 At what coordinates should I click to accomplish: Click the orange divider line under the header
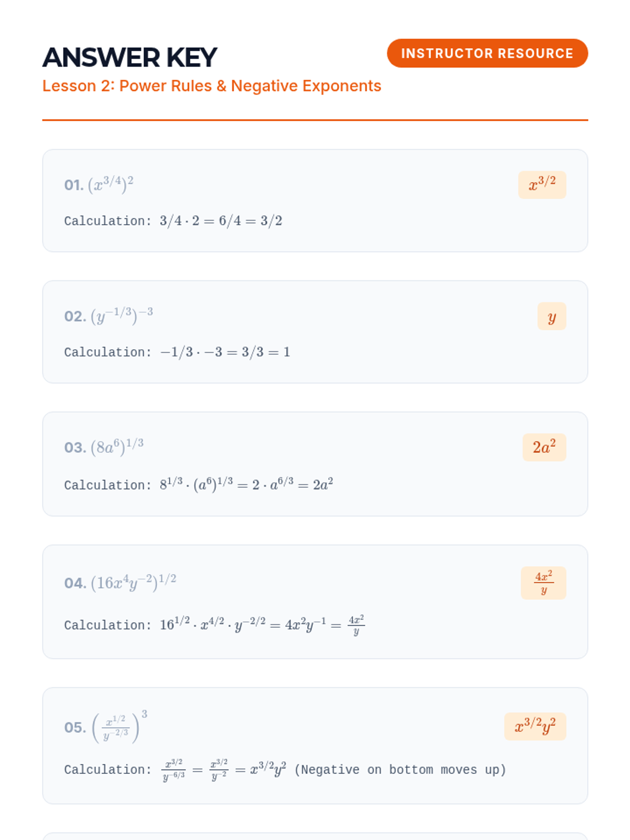315,120
